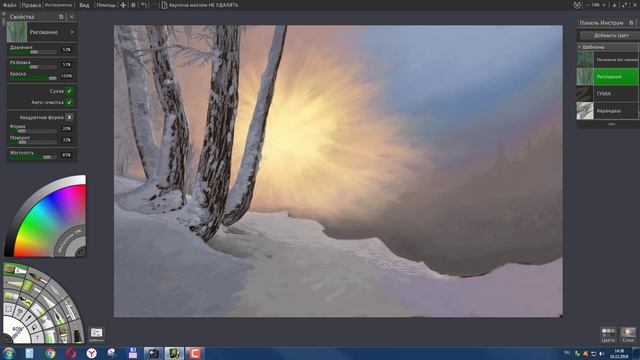Toggle the Авто-очистка checkbox
Viewport: 640px width, 360px height.
(69, 102)
